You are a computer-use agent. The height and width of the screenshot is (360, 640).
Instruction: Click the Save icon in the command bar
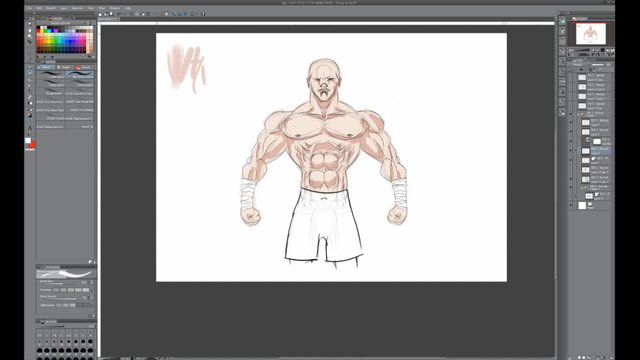pyautogui.click(x=111, y=14)
